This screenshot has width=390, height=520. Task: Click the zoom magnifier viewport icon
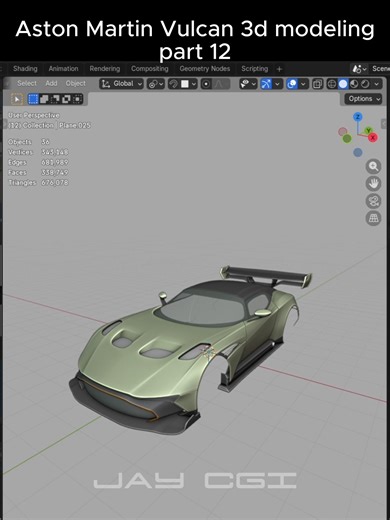(373, 166)
